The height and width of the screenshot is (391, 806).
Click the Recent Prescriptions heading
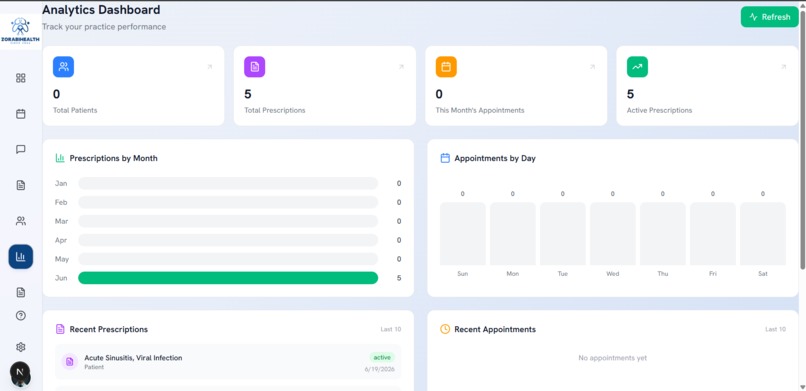pos(109,329)
